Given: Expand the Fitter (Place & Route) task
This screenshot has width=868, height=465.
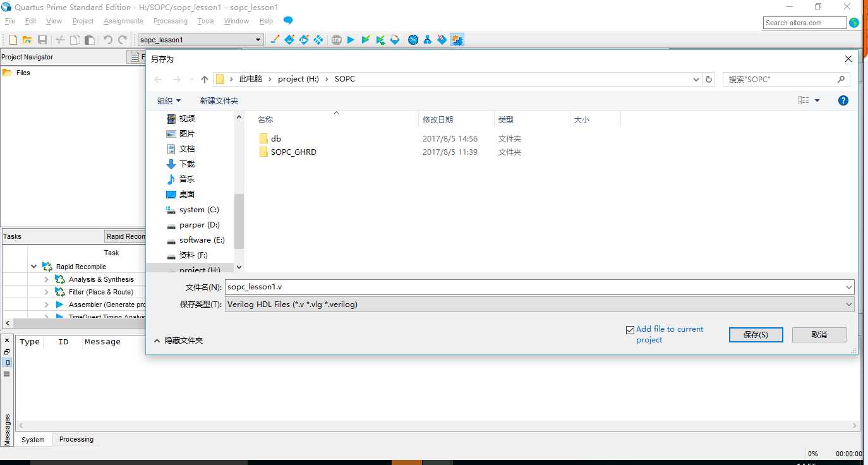Looking at the screenshot, I should [47, 292].
